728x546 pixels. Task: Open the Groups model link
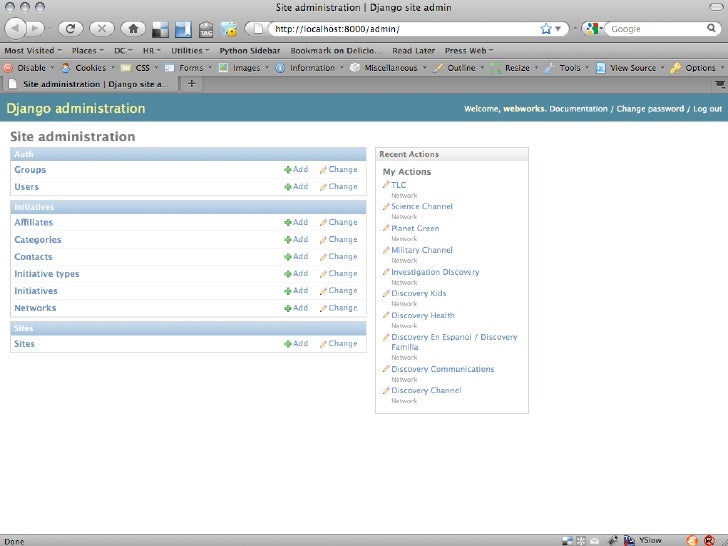(30, 169)
